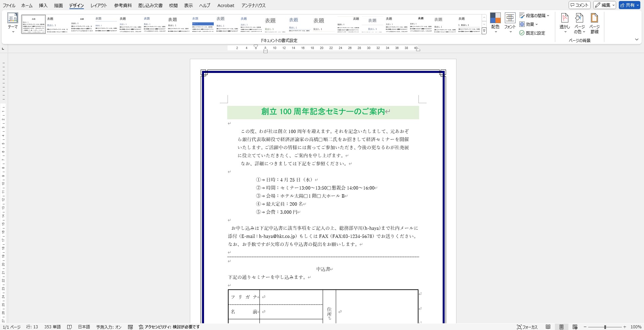Viewport: 644px width, 330px height.
Task: Click the line ④最大定員：200名
Action: click(280, 204)
